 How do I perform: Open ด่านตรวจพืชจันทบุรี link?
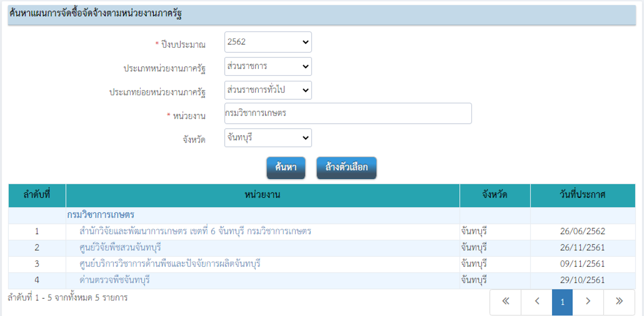[x=114, y=280]
